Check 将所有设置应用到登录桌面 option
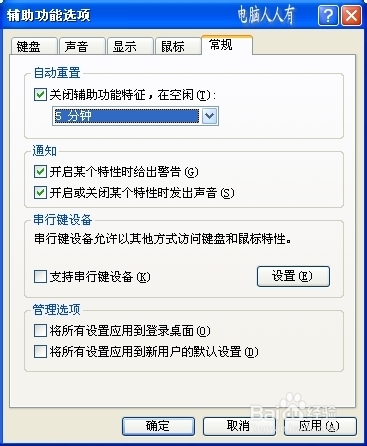The image size is (367, 446). click(x=40, y=331)
